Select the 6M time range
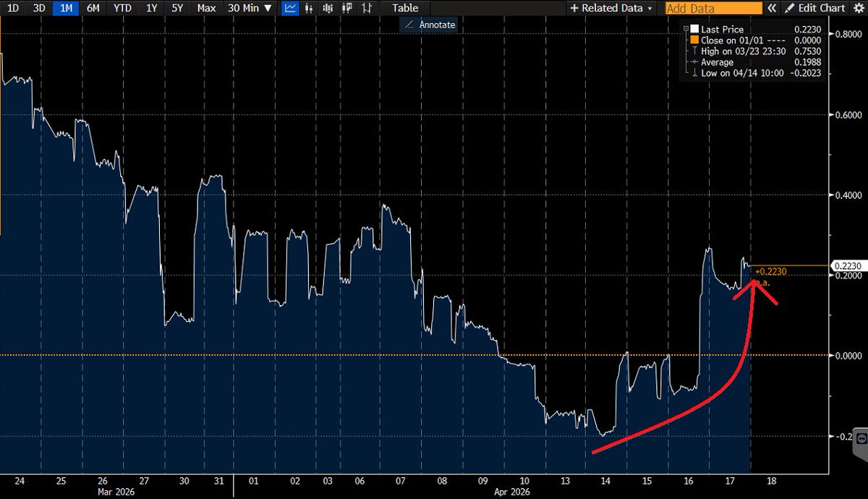The image size is (868, 499). (94, 8)
